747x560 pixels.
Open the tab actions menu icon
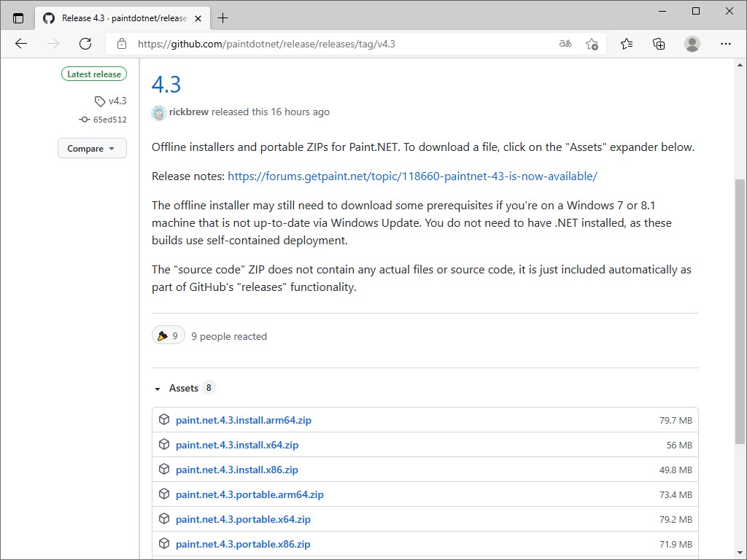pyautogui.click(x=18, y=18)
